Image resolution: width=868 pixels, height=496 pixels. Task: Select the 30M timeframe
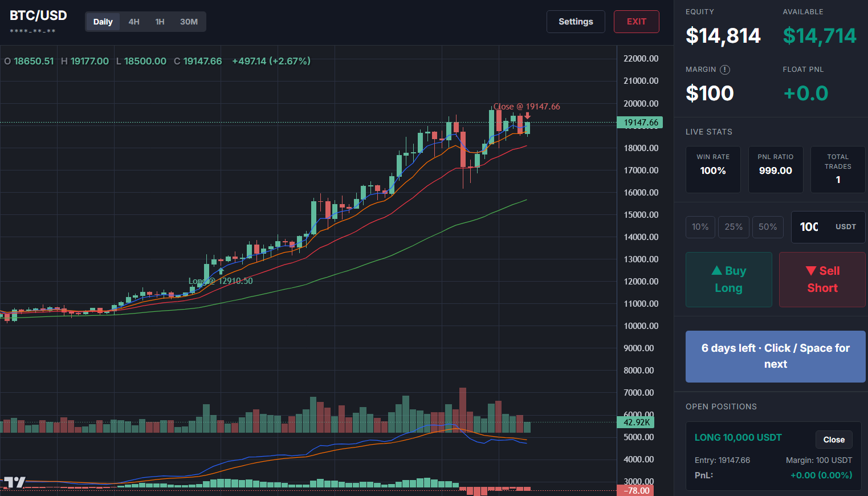pyautogui.click(x=189, y=22)
